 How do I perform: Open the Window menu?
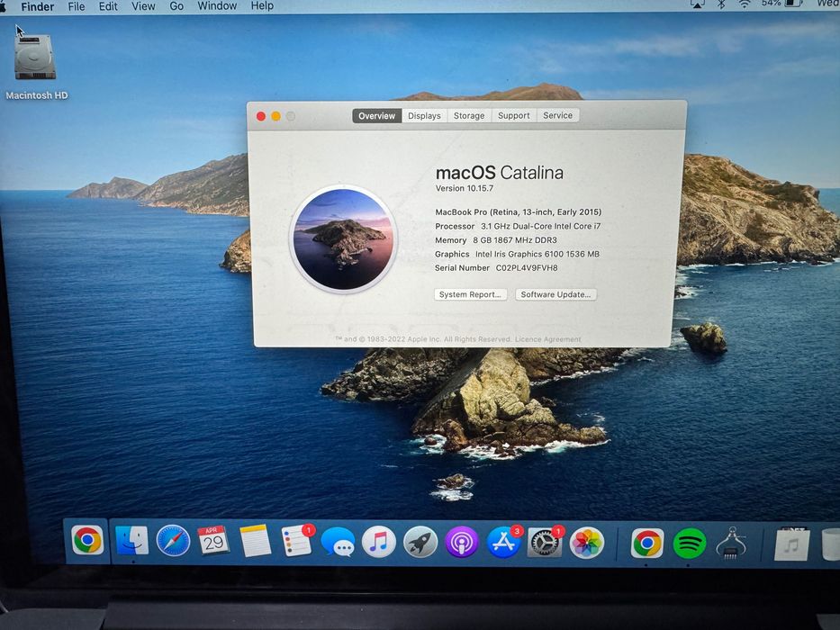[x=217, y=6]
